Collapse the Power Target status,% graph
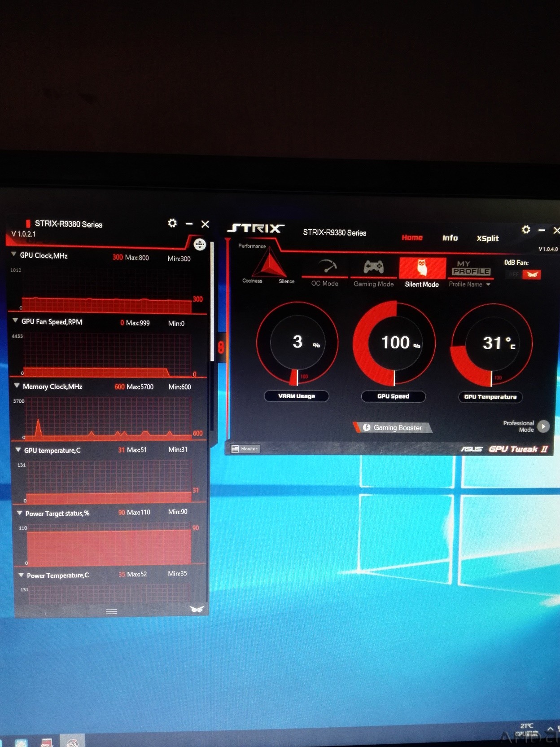This screenshot has width=560, height=747. tap(19, 513)
